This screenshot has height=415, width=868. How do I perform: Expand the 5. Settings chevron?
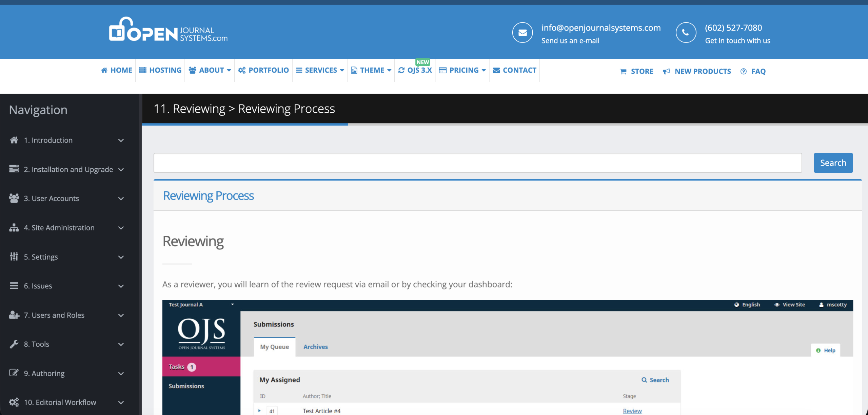(121, 257)
